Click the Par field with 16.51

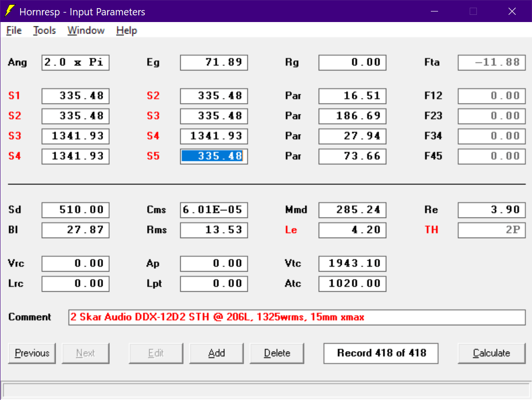(352, 96)
